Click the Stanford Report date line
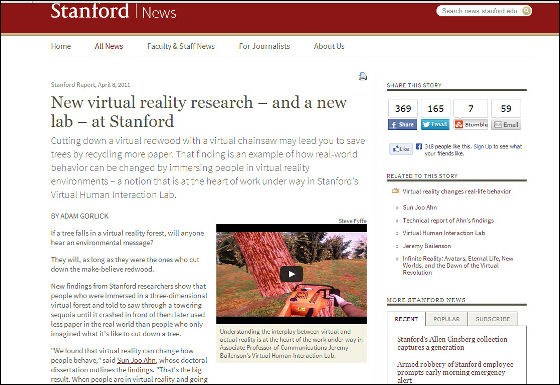 [x=90, y=85]
